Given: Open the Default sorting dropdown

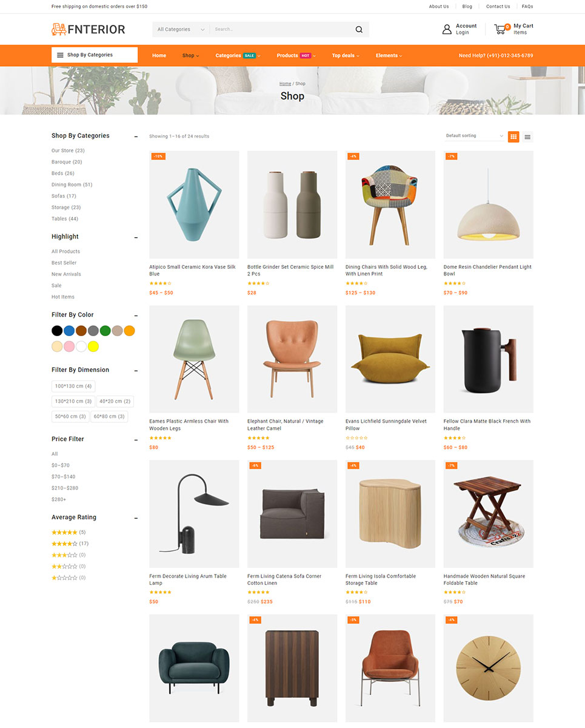Looking at the screenshot, I should point(474,136).
